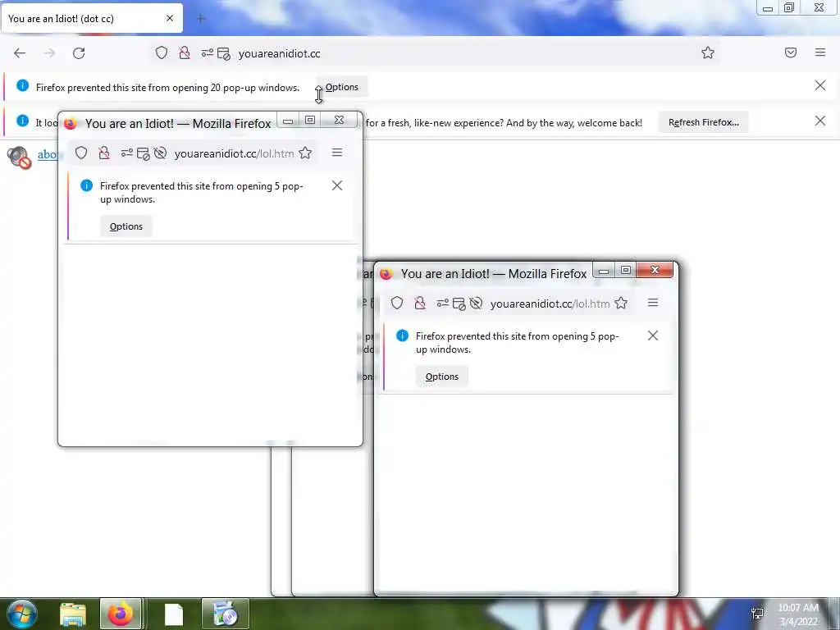Screen dimensions: 840x630
Task: Open Windows Explorer from taskbar
Action: (73, 614)
